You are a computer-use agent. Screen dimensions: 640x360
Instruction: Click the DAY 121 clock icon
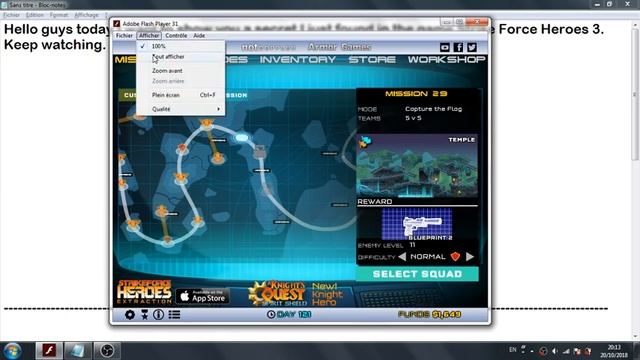[271, 314]
